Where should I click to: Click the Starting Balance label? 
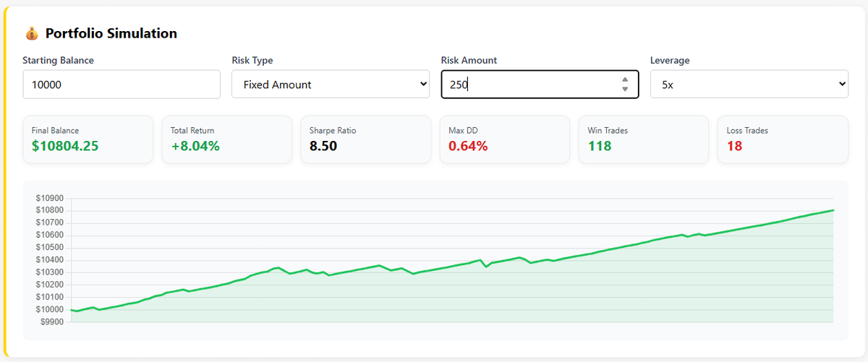coord(58,60)
